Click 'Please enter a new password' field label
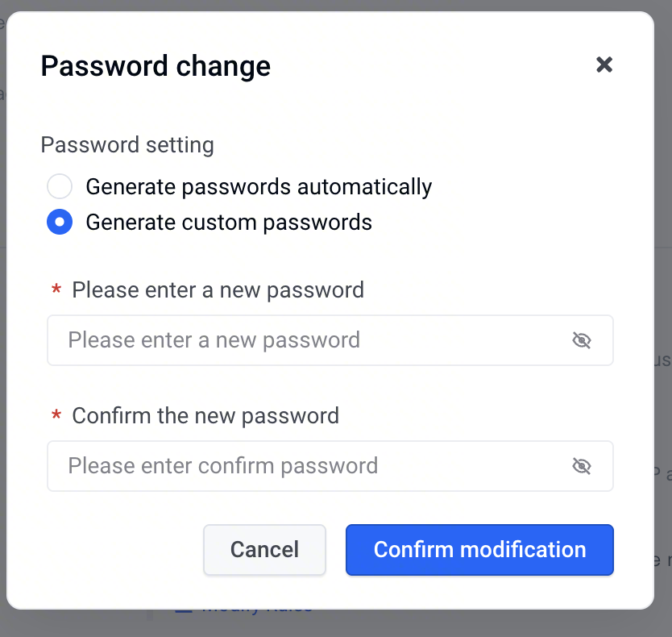Image resolution: width=672 pixels, height=637 pixels. (x=218, y=290)
